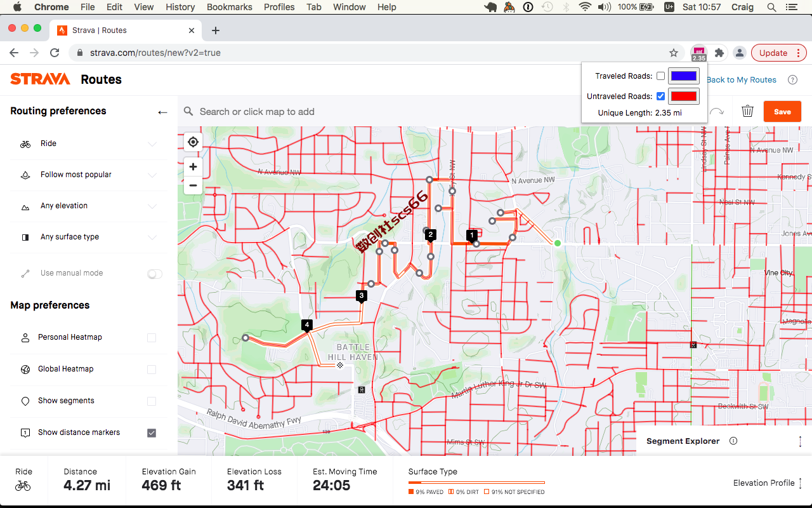Pick the blue Traveled Roads color swatch
The width and height of the screenshot is (812, 508).
(684, 76)
